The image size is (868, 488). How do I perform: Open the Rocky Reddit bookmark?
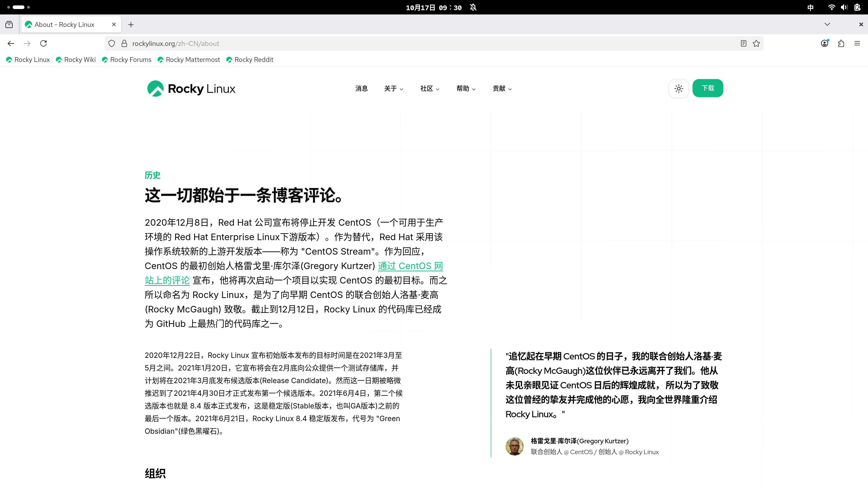tap(250, 60)
